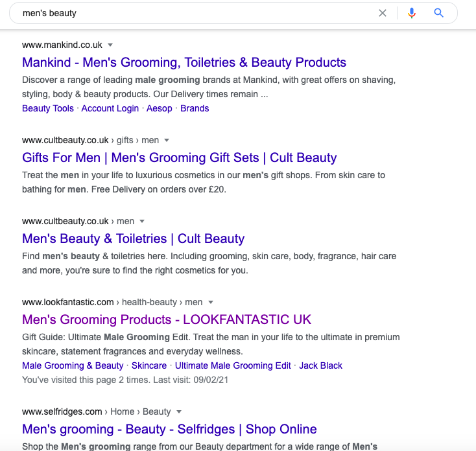This screenshot has height=451, width=476.
Task: Open the Skincare sitelink under Lookfantastic
Action: 149,365
